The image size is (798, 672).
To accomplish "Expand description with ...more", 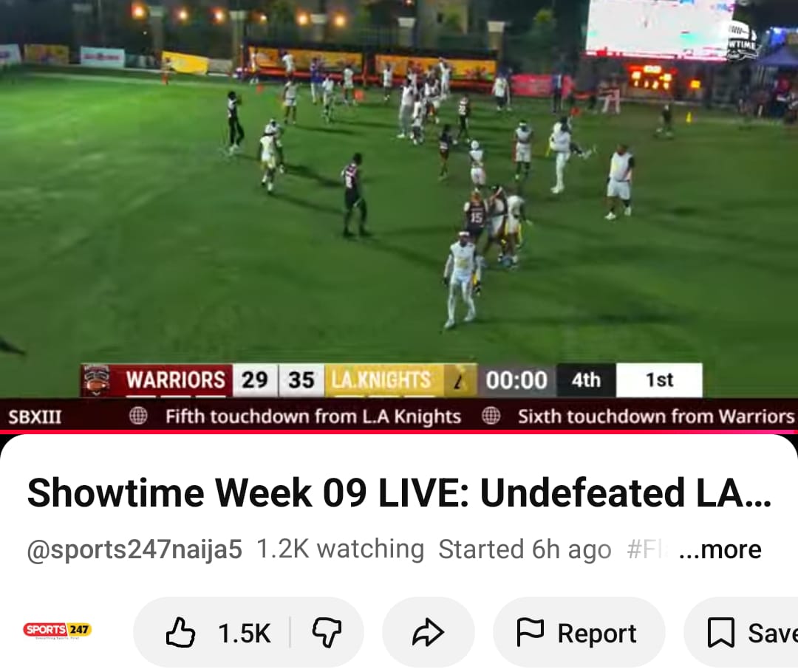I will click(720, 549).
